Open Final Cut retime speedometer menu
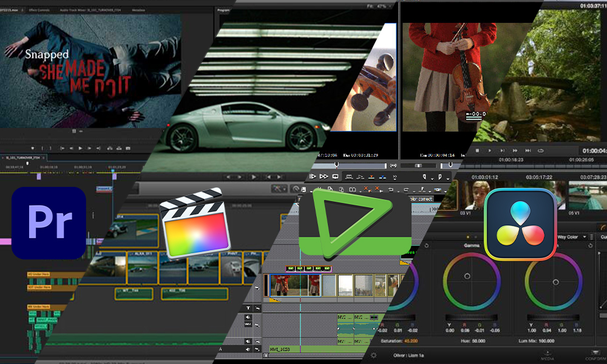This screenshot has height=364, width=607. [296, 189]
